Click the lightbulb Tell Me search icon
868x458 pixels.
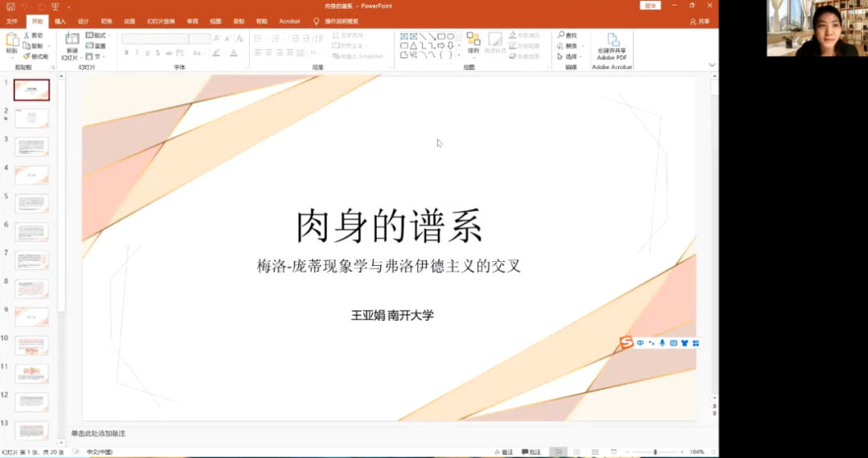(316, 21)
